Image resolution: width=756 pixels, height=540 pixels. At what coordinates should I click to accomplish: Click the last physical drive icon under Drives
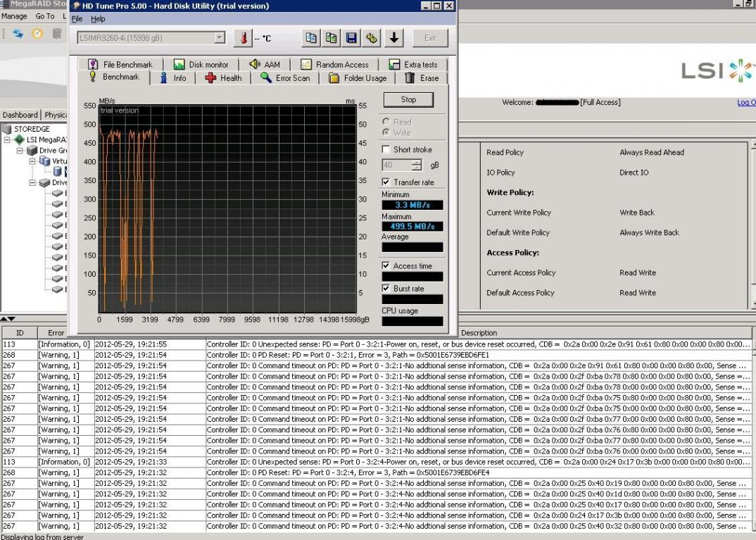tap(58, 289)
